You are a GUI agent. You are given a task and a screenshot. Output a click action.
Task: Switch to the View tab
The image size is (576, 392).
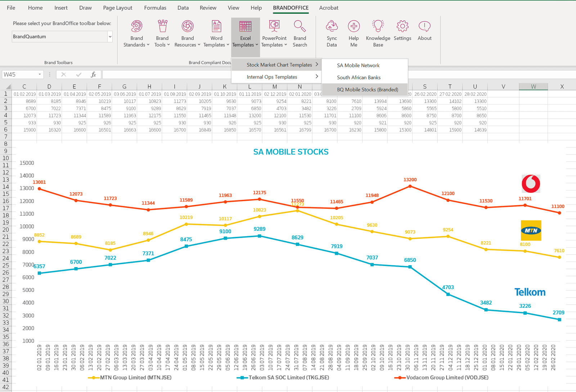click(233, 8)
